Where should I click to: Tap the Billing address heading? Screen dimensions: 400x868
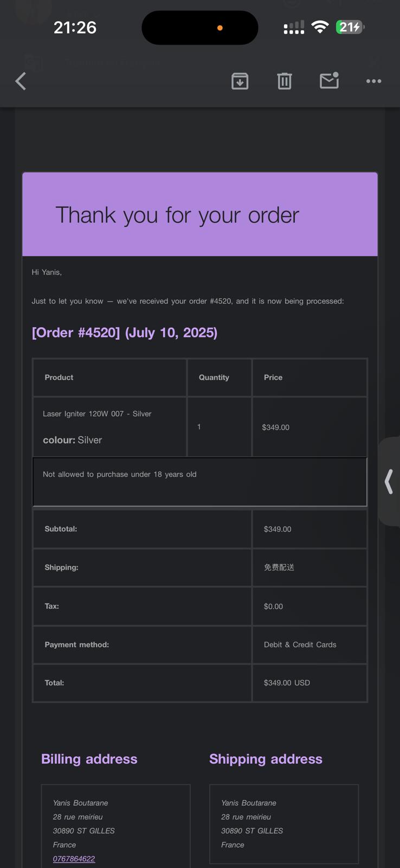(89, 759)
